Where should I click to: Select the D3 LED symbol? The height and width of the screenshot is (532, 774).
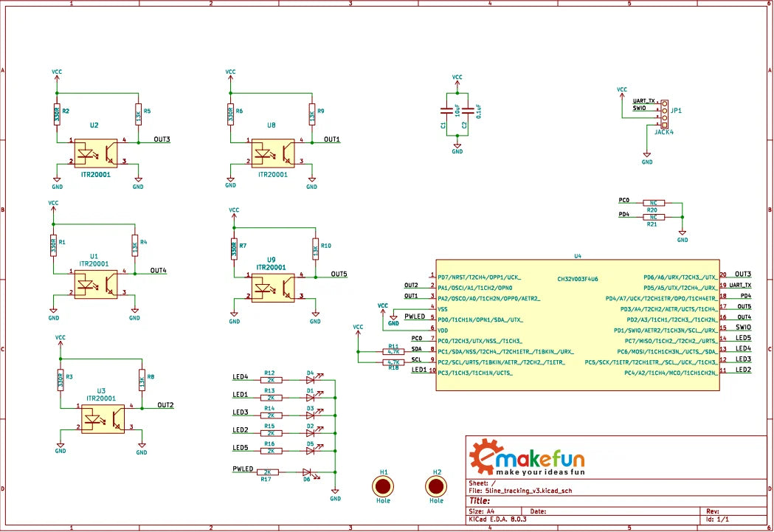[x=312, y=415]
